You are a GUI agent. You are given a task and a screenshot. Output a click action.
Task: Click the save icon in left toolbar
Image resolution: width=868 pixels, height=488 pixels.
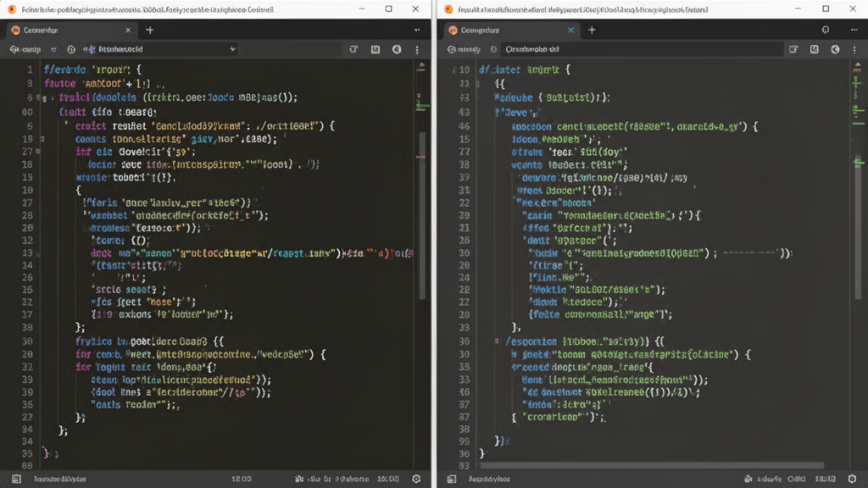point(376,49)
